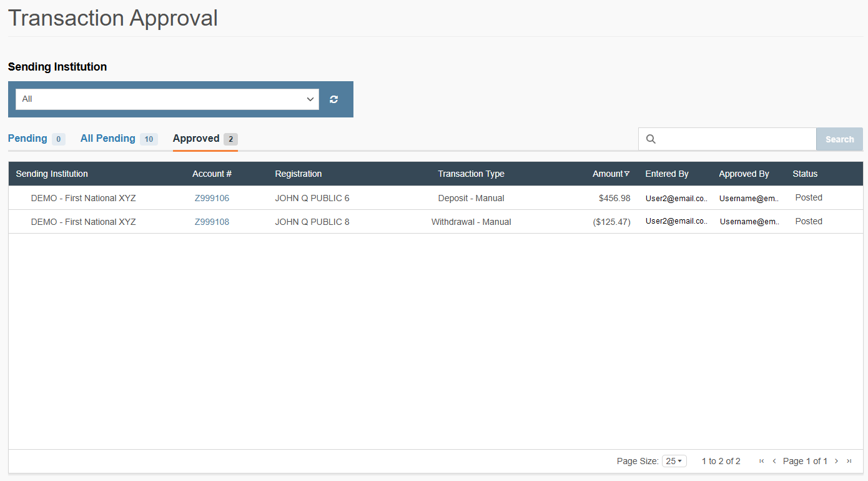Click the Sending Institution cell in Z999106 row
Screen dimensions: 868x481
coord(83,198)
